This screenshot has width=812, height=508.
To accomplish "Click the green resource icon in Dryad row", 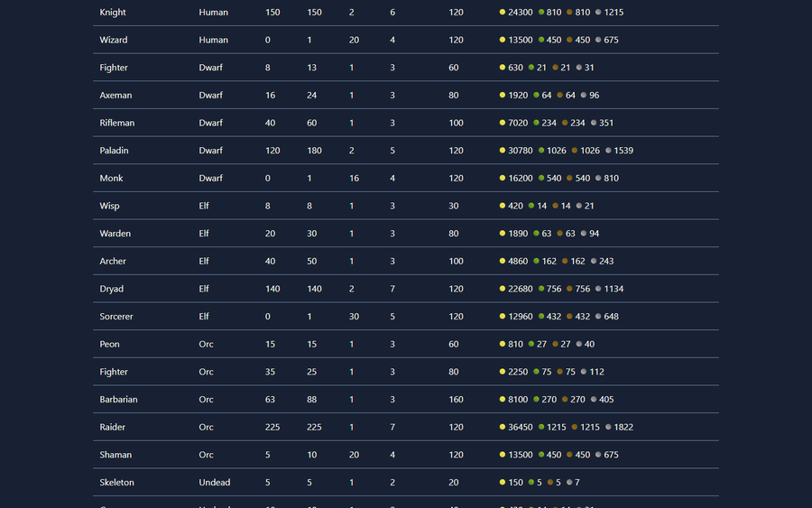I will (541, 289).
